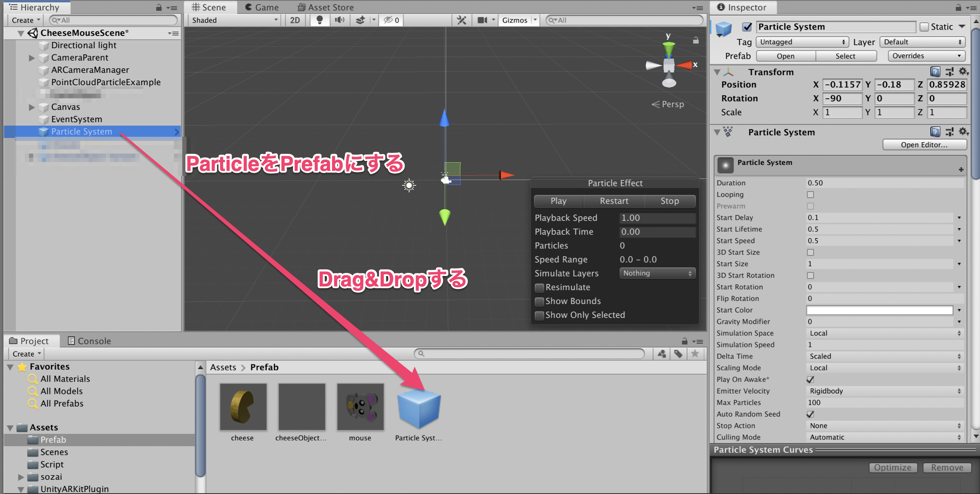Enable the Static checkbox
Screen dimensions: 980x494
click(x=924, y=27)
